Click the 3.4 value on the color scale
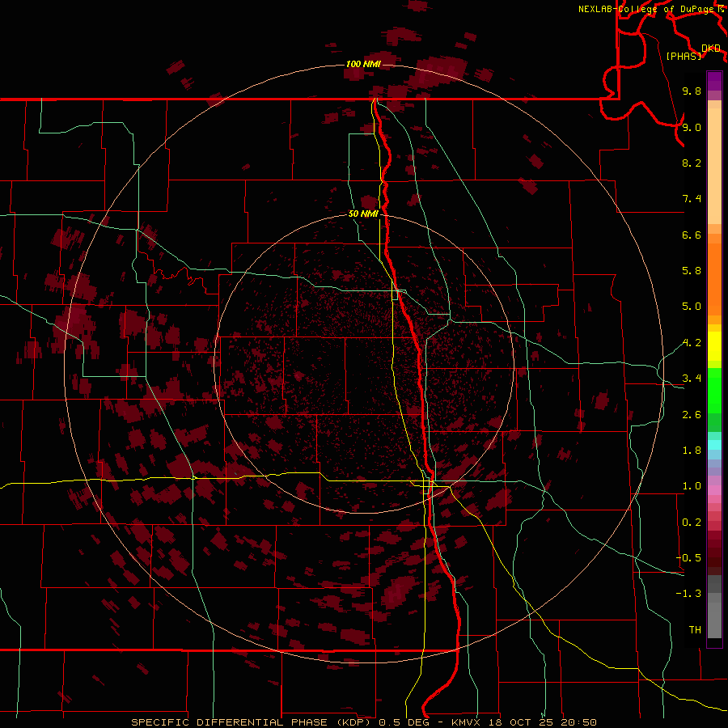 point(692,379)
